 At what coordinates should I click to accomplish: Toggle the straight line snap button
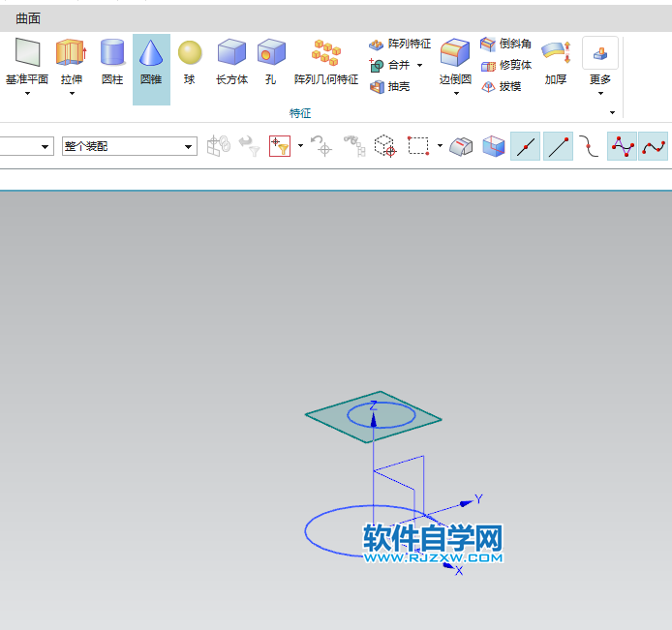525,146
